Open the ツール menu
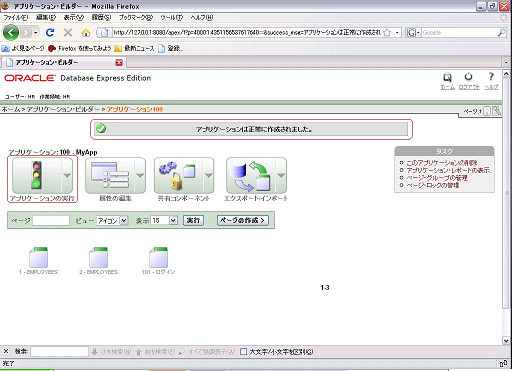The image size is (512, 371). click(x=171, y=17)
